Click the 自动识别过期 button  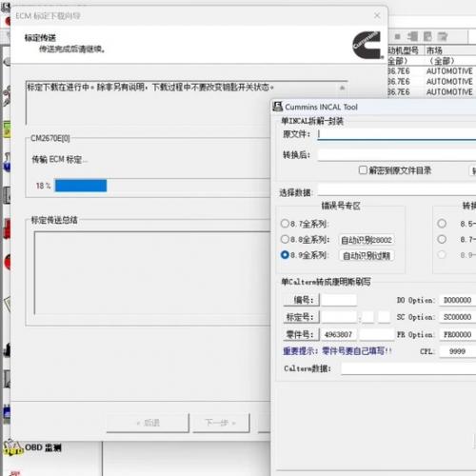coord(367,256)
